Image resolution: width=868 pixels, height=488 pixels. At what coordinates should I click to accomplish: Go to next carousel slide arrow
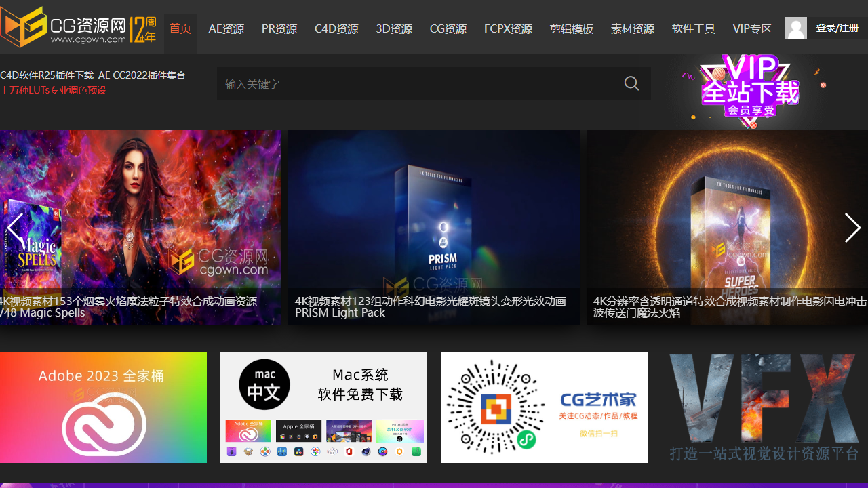[852, 228]
